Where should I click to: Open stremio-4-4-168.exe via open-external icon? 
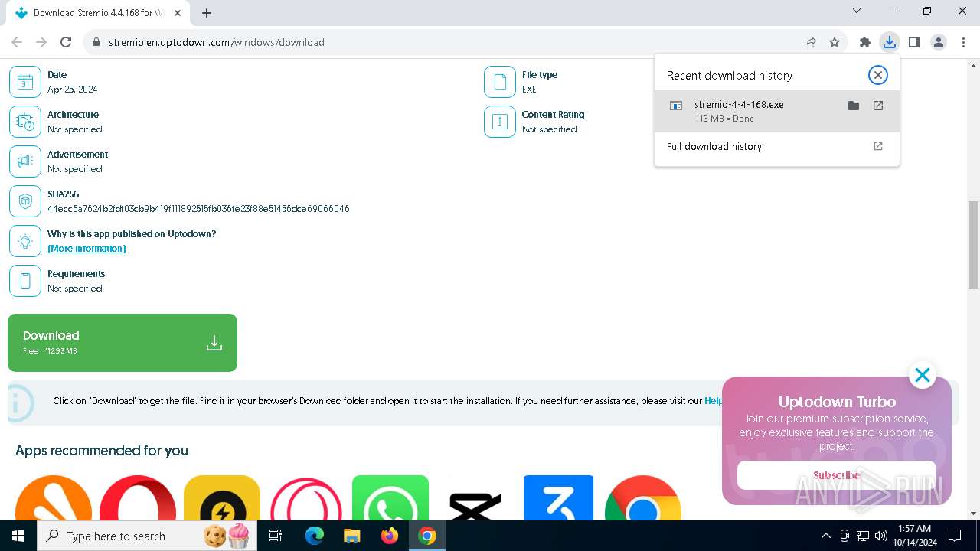coord(878,106)
